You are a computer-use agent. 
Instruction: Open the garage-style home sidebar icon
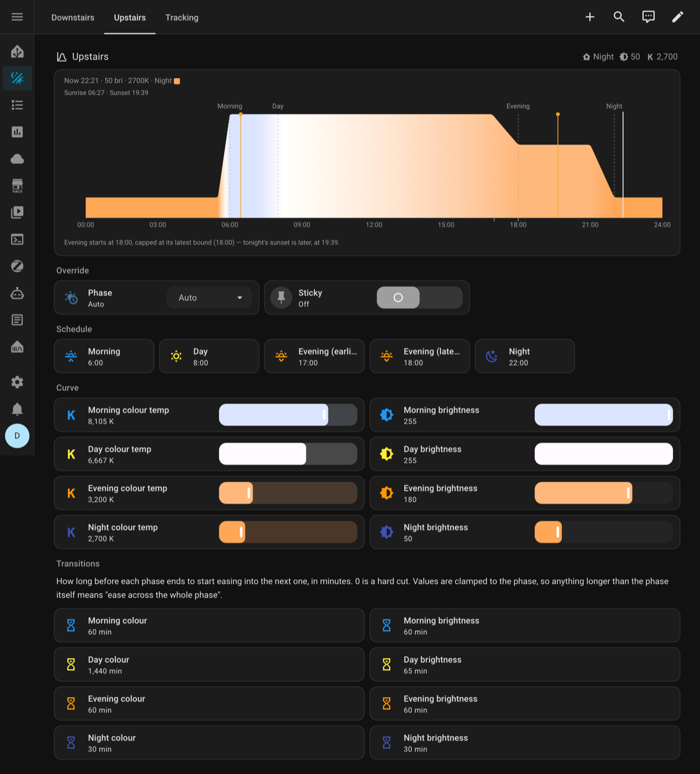(x=17, y=346)
